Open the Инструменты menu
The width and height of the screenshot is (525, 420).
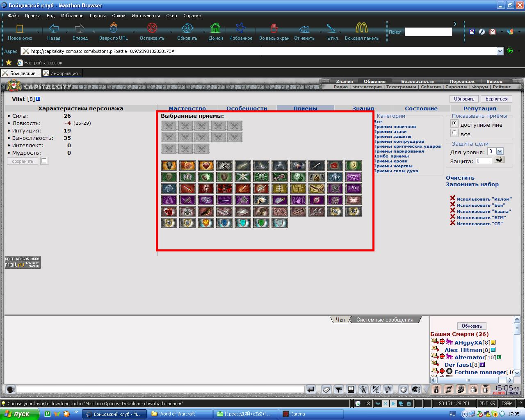pyautogui.click(x=146, y=16)
